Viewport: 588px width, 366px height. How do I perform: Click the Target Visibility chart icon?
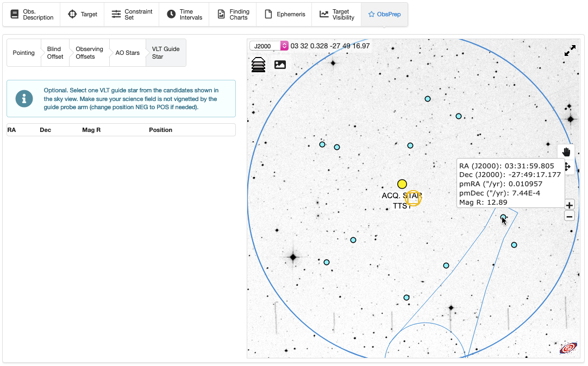tap(324, 14)
